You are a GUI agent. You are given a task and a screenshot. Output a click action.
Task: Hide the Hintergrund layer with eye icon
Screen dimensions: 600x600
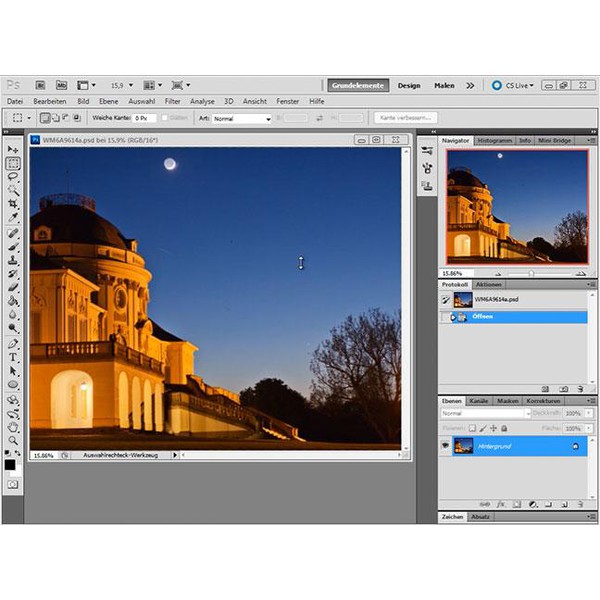click(445, 446)
